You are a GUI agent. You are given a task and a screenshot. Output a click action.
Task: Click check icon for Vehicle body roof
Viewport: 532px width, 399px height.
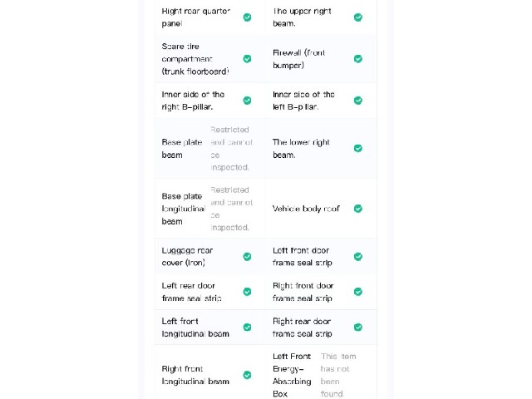tap(358, 209)
